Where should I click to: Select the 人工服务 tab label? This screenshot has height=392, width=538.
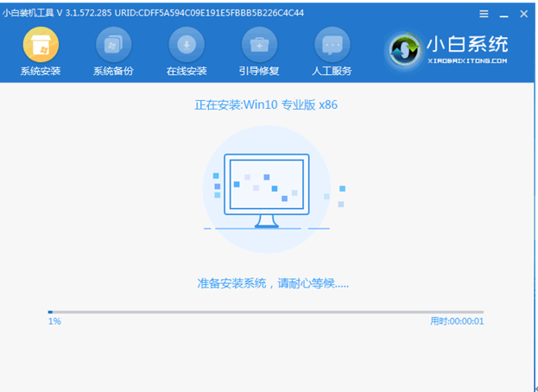[x=332, y=71]
